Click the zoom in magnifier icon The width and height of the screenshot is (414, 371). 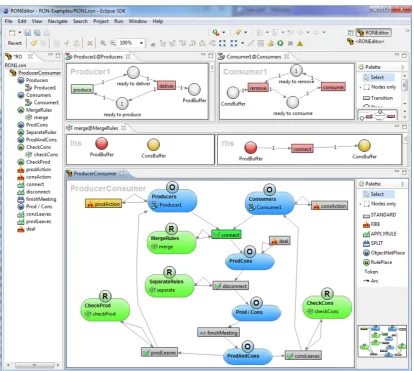pos(103,43)
